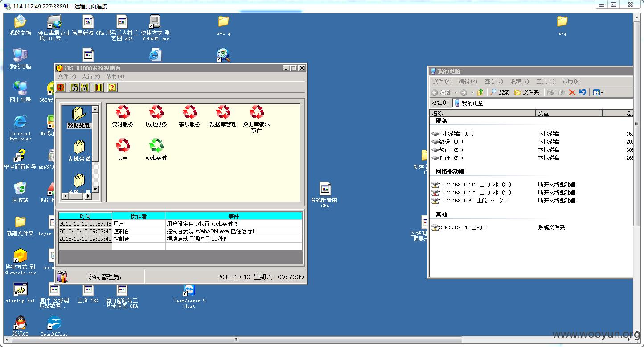Click the Up folder icon in 我的电脑

(480, 92)
